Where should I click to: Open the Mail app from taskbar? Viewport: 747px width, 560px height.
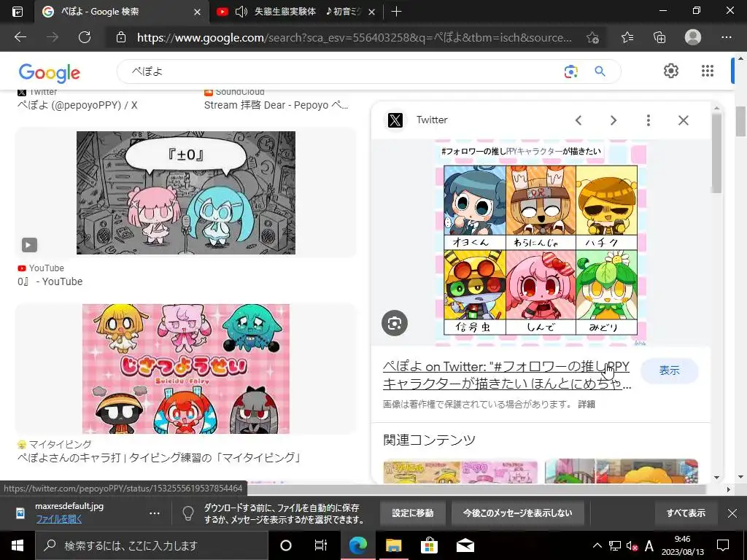click(x=465, y=545)
